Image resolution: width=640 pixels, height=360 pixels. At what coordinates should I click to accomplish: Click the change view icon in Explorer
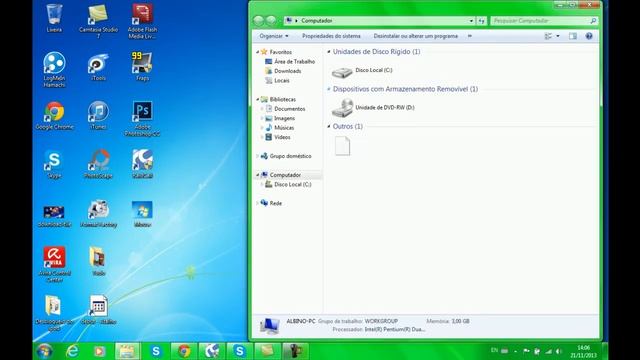click(548, 36)
